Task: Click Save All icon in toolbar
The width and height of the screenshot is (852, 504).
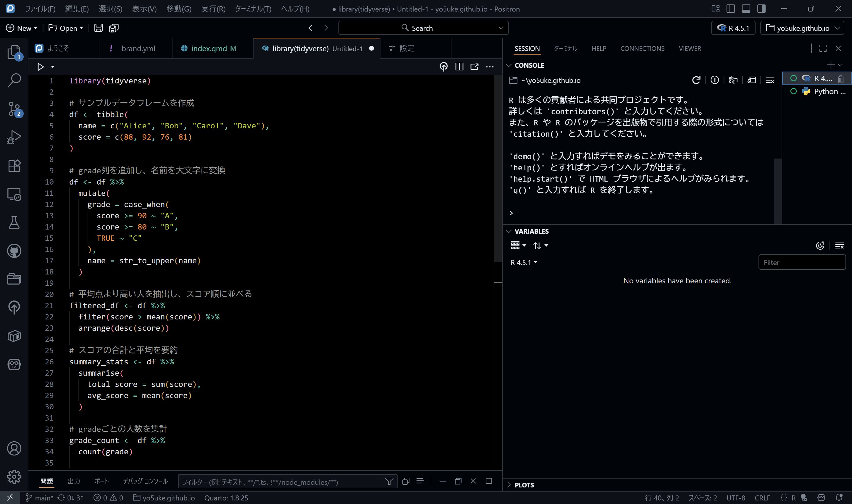Action: tap(114, 28)
